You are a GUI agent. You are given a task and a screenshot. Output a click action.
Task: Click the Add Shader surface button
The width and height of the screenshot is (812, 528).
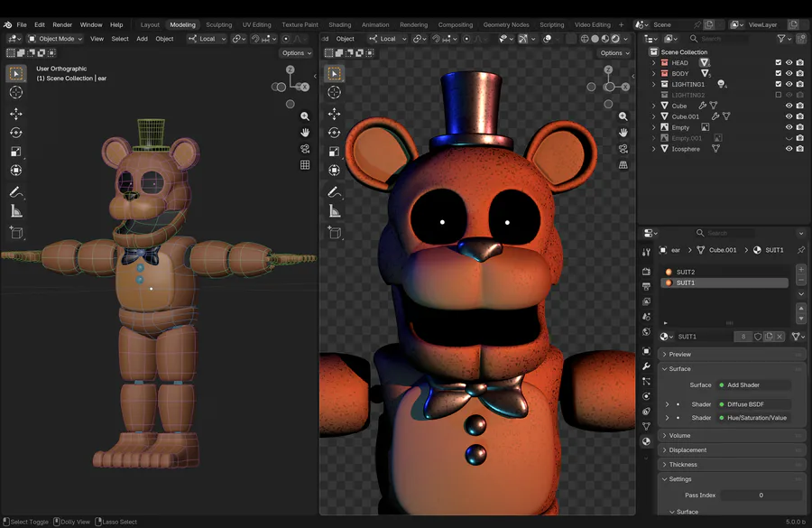(754, 385)
